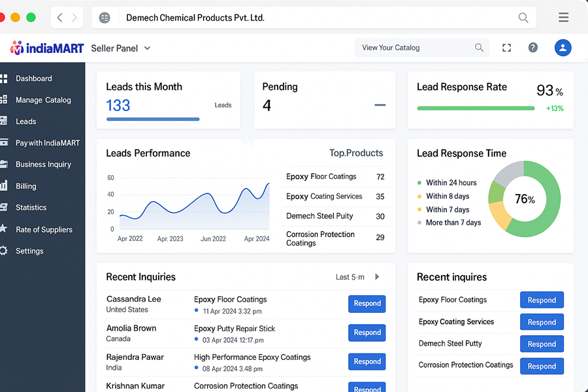Click the Top.Products heading
This screenshot has width=588, height=392.
pos(356,153)
